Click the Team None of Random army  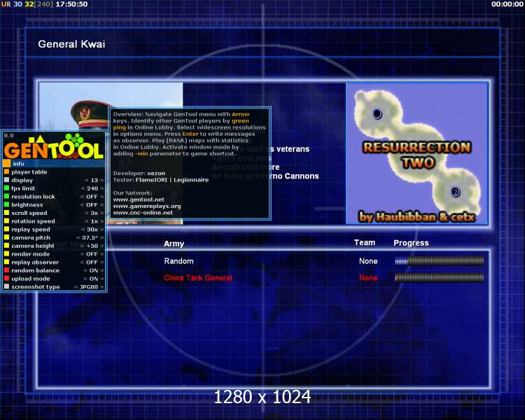[368, 261]
